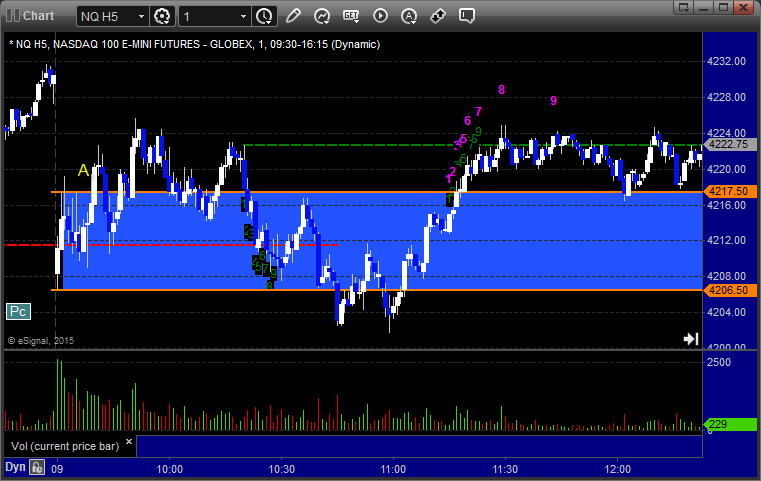Click the link tag icon in toolbar
Screen dimensions: 761x481
pyautogui.click(x=438, y=16)
